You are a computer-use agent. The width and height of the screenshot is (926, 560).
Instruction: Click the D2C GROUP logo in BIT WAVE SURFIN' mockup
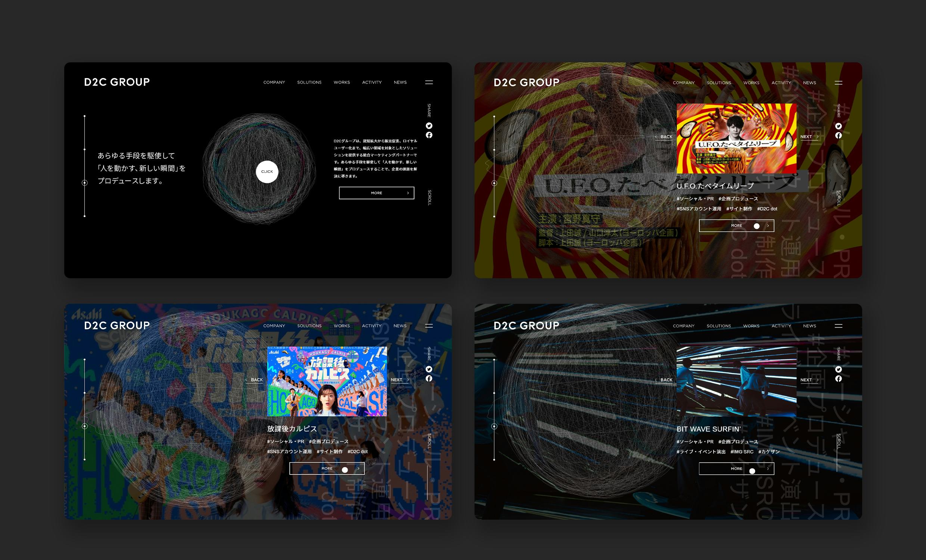pyautogui.click(x=526, y=326)
